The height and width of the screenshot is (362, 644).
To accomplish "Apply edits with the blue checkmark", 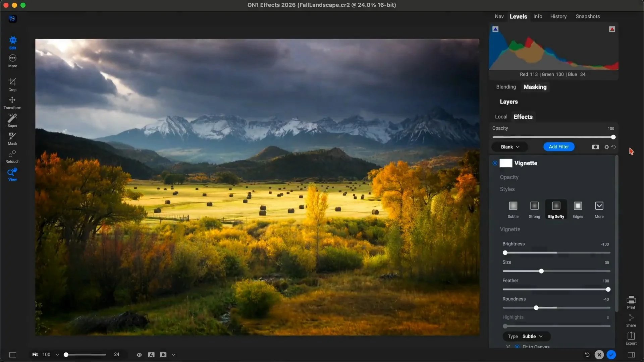I will pos(611,355).
